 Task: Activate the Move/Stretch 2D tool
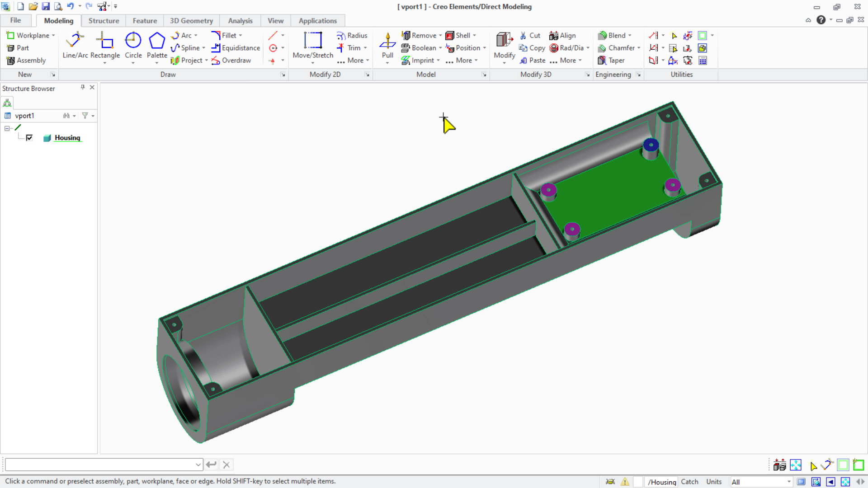(x=313, y=45)
